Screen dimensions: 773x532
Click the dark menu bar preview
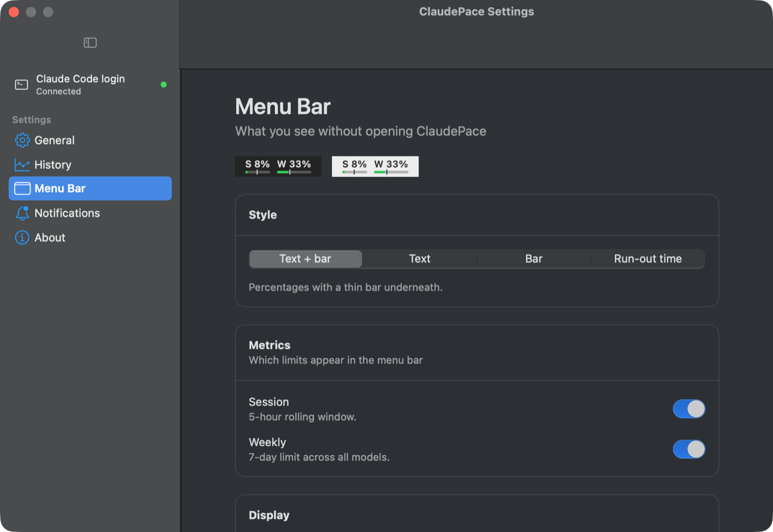click(278, 166)
